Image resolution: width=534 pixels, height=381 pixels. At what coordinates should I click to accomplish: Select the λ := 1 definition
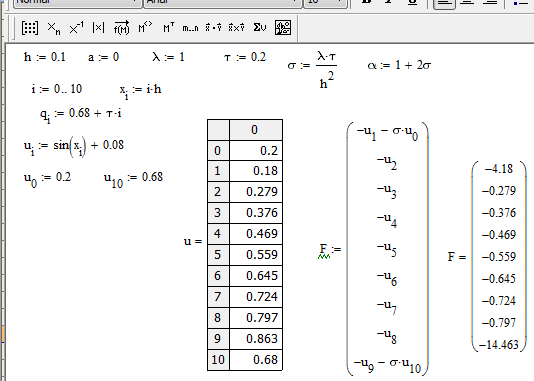point(168,57)
